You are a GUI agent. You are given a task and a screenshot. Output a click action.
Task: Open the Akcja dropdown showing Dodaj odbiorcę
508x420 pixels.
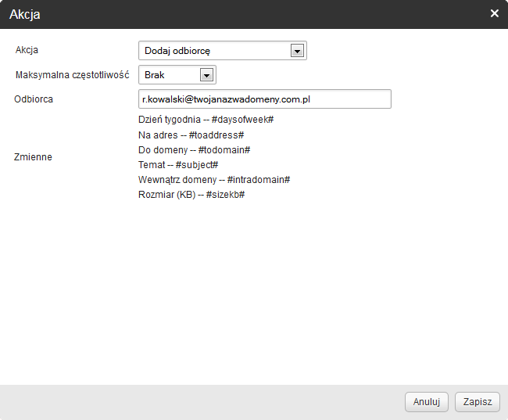[214, 51]
